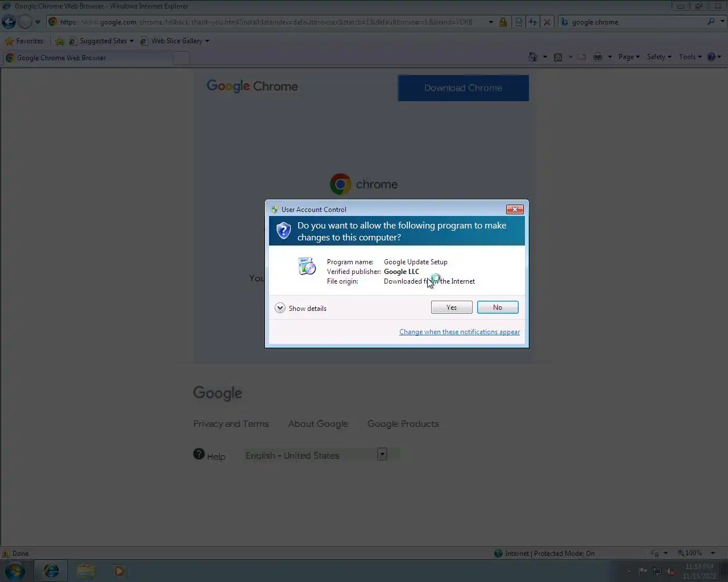
Task: Click the status bar privacy lock icon
Action: coord(655,553)
